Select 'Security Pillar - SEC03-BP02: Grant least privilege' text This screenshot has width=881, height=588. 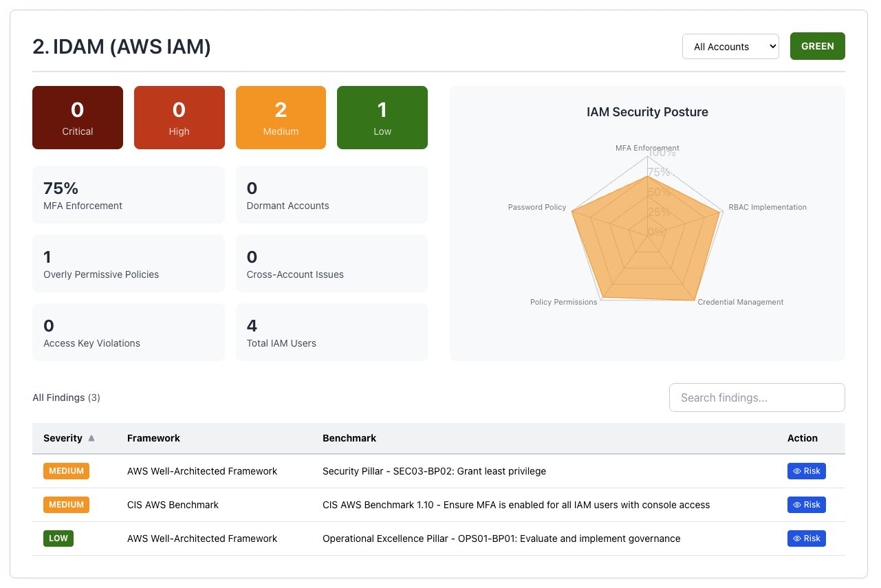click(x=434, y=471)
